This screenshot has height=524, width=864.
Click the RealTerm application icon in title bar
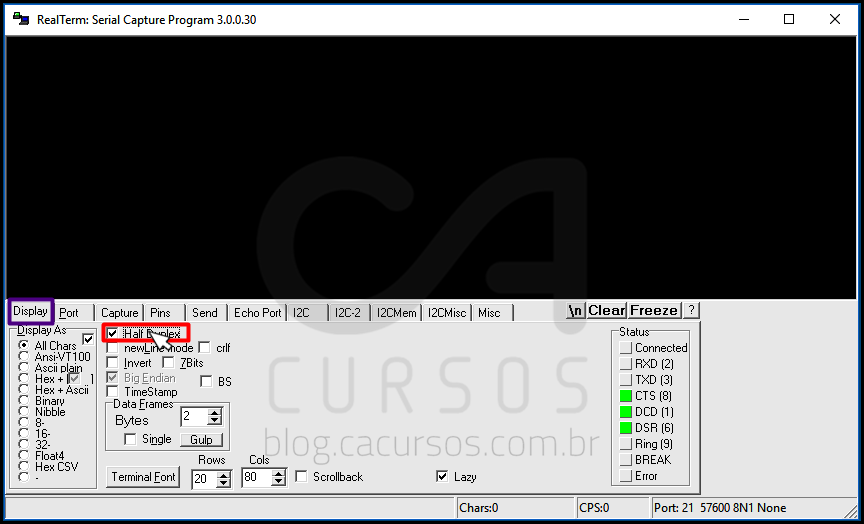point(21,19)
